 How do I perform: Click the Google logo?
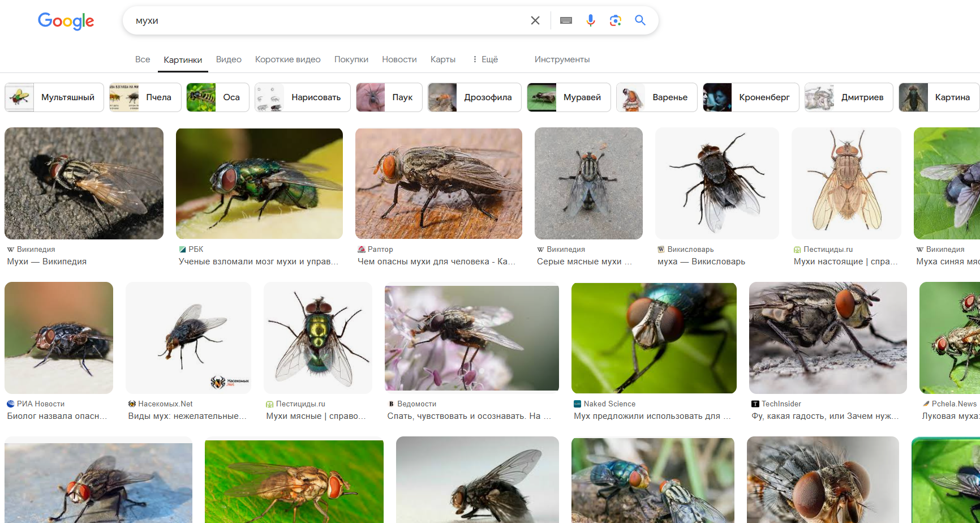(x=66, y=21)
